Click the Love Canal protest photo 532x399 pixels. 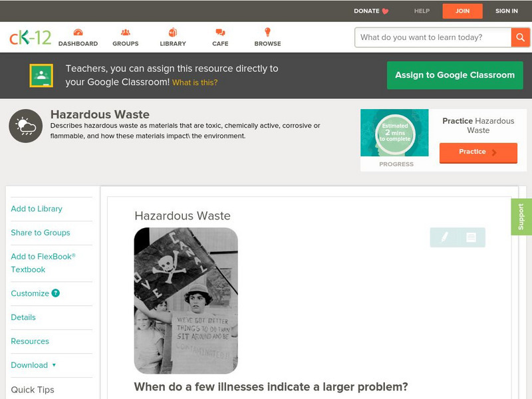186,301
